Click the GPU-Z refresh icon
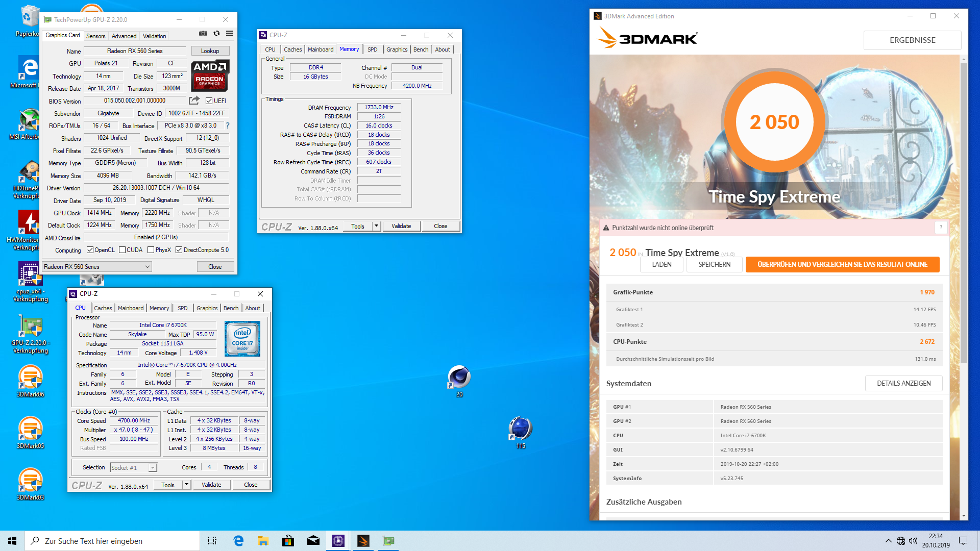The height and width of the screenshot is (551, 980). tap(216, 34)
